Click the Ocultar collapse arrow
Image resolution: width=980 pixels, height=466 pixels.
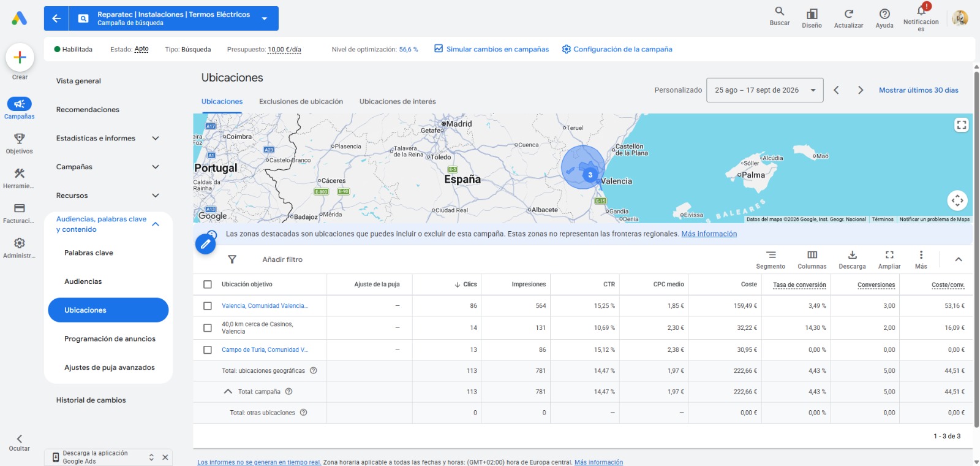click(20, 439)
